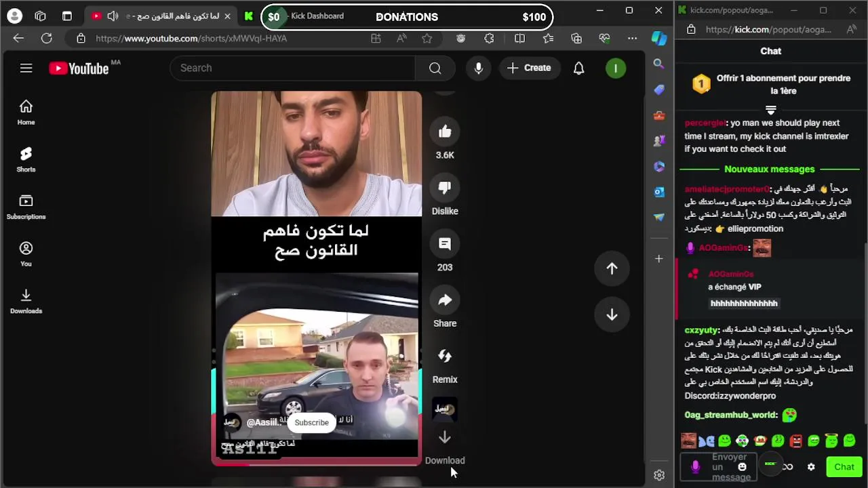Screen dimensions: 868x488
Task: Open the Outlook icon in Edge sidebar
Action: click(658, 192)
